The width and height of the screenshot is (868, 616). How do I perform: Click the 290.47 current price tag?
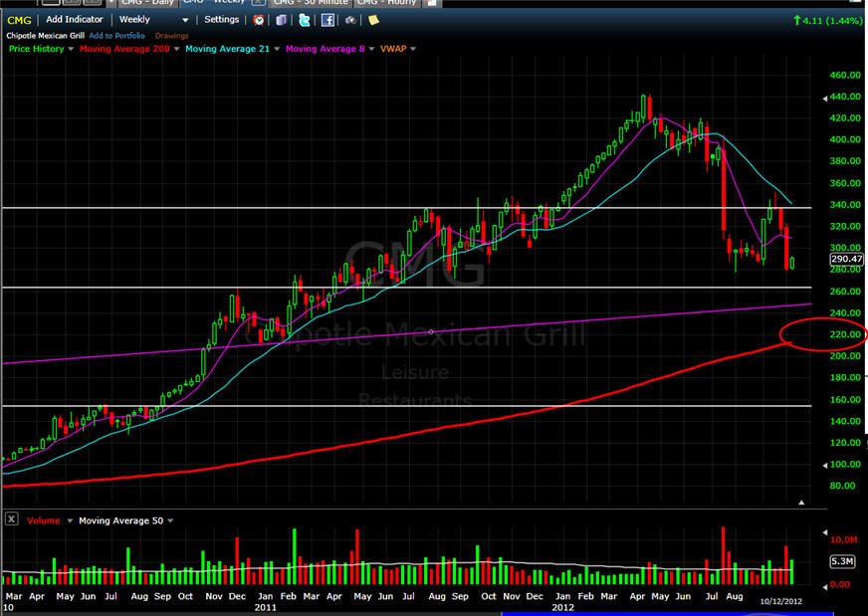[x=846, y=259]
